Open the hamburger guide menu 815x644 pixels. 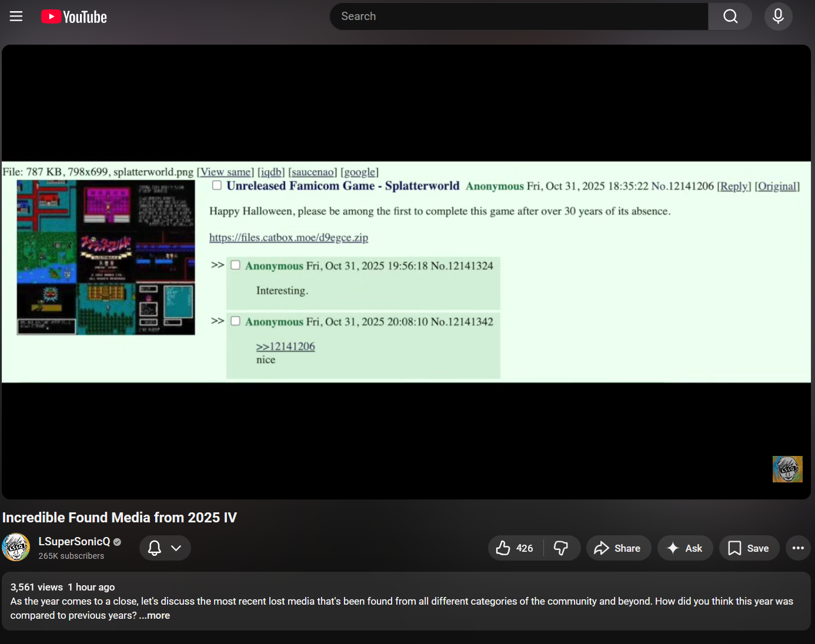[16, 16]
